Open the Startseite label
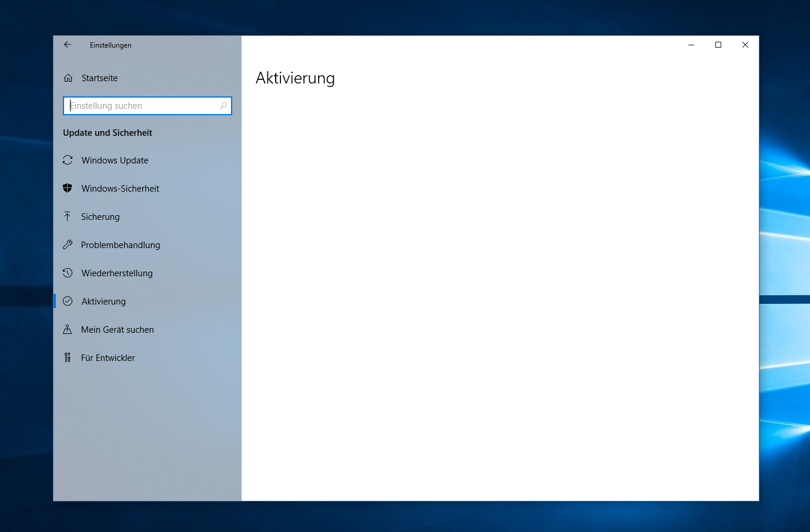810x532 pixels. click(100, 78)
